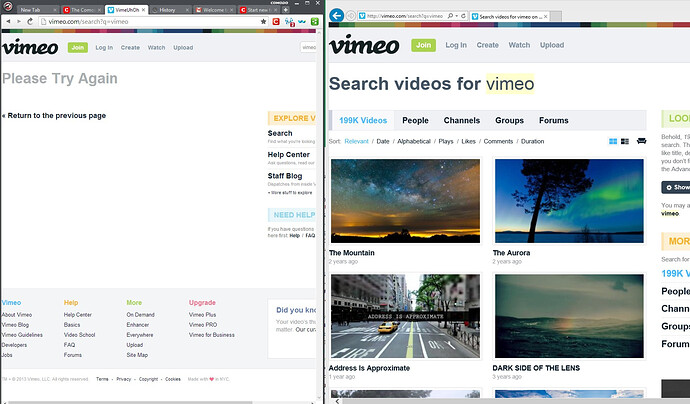Sort results by Alphabetical
Screen dimensions: 690x404
tap(414, 141)
